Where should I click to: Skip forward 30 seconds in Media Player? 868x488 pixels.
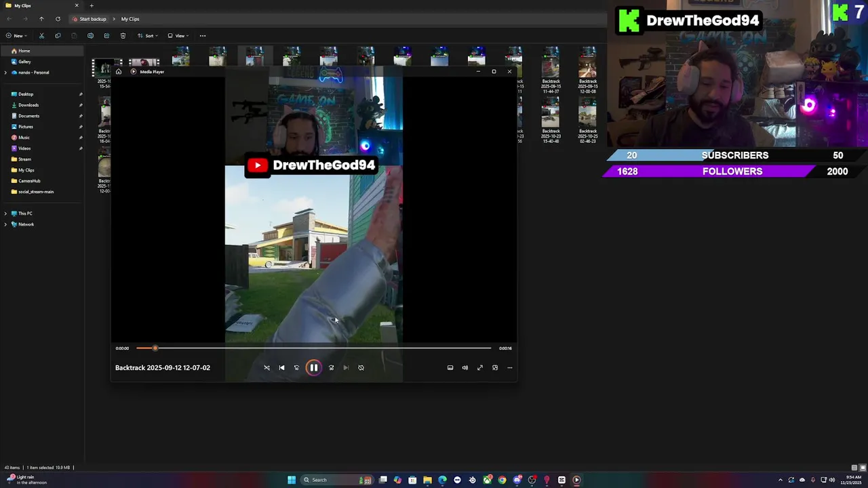pyautogui.click(x=331, y=367)
